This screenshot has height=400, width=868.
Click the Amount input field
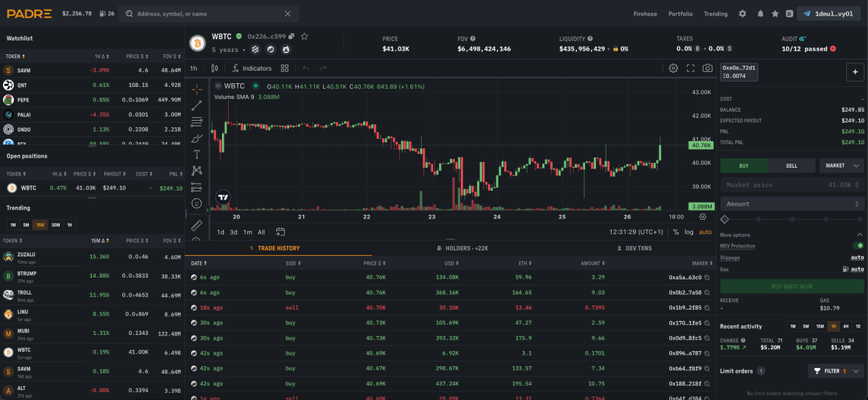(792, 204)
